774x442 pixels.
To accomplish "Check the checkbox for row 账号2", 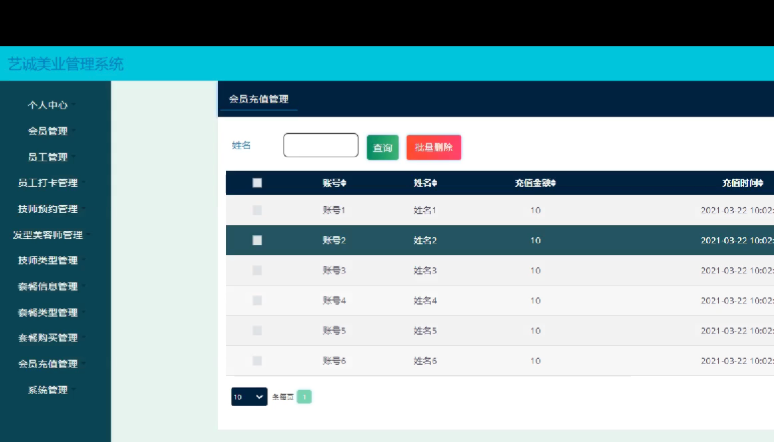I will (257, 240).
